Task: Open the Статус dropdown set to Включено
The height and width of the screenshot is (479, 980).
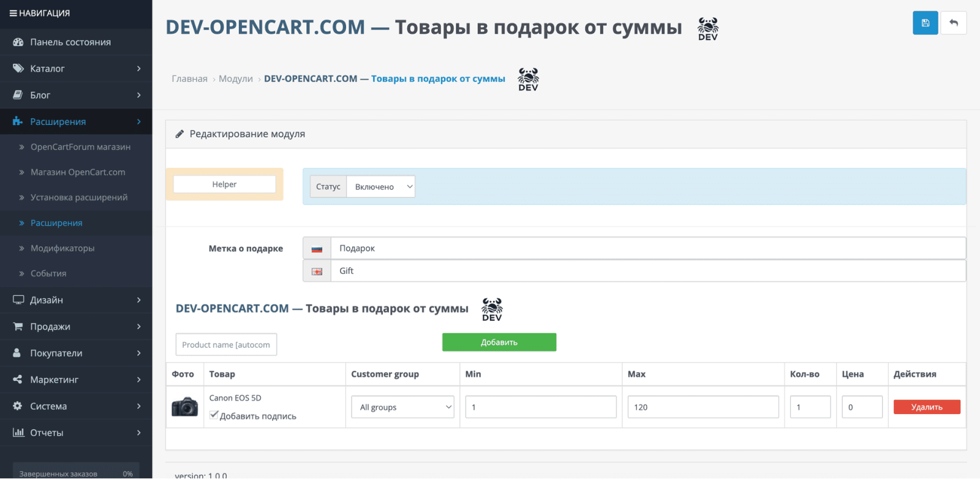Action: [380, 187]
